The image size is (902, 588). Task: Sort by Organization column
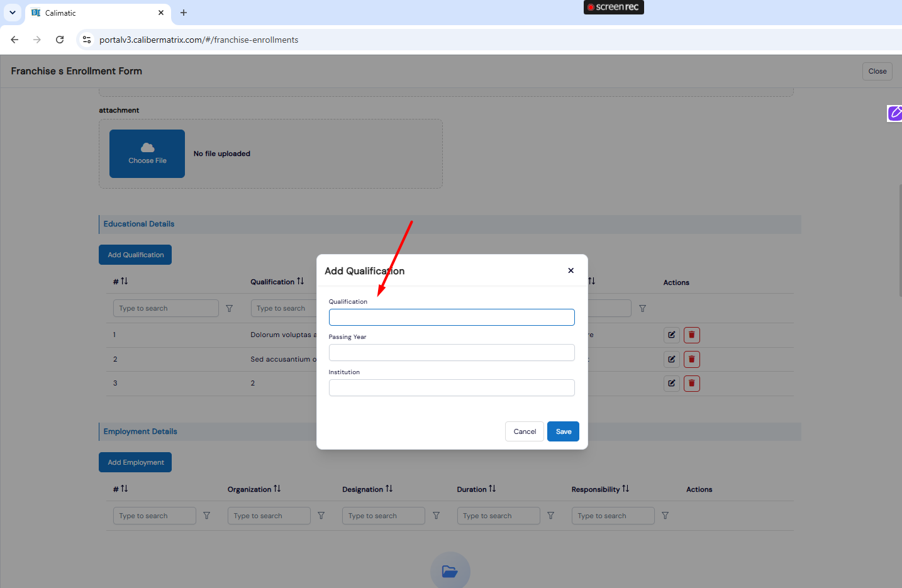click(277, 489)
